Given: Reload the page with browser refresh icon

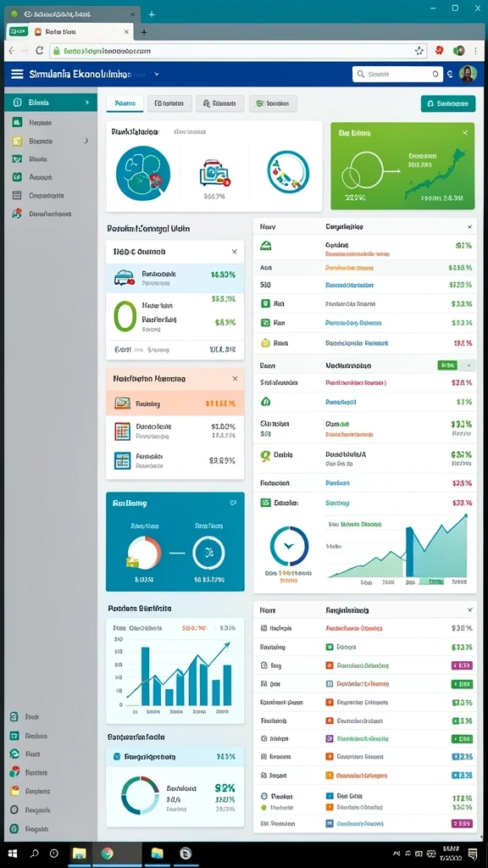Looking at the screenshot, I should (39, 50).
